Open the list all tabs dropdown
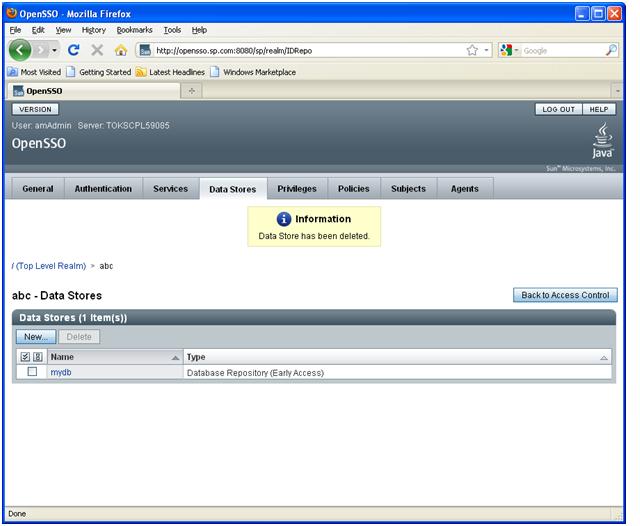640x526 pixels. pos(617,91)
